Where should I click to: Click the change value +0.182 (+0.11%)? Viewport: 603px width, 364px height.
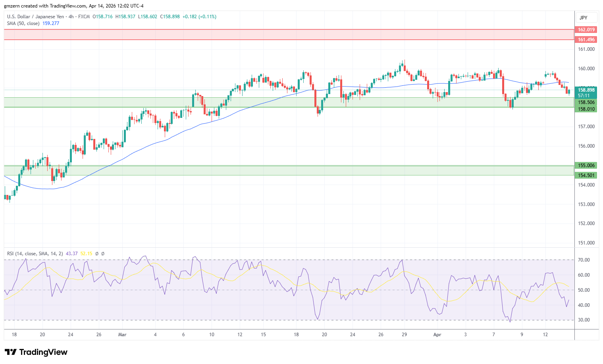click(199, 17)
